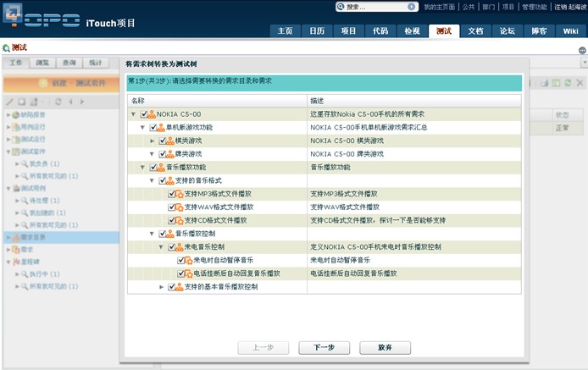Switch to the Wiki tab
This screenshot has width=588, height=370.
click(570, 31)
